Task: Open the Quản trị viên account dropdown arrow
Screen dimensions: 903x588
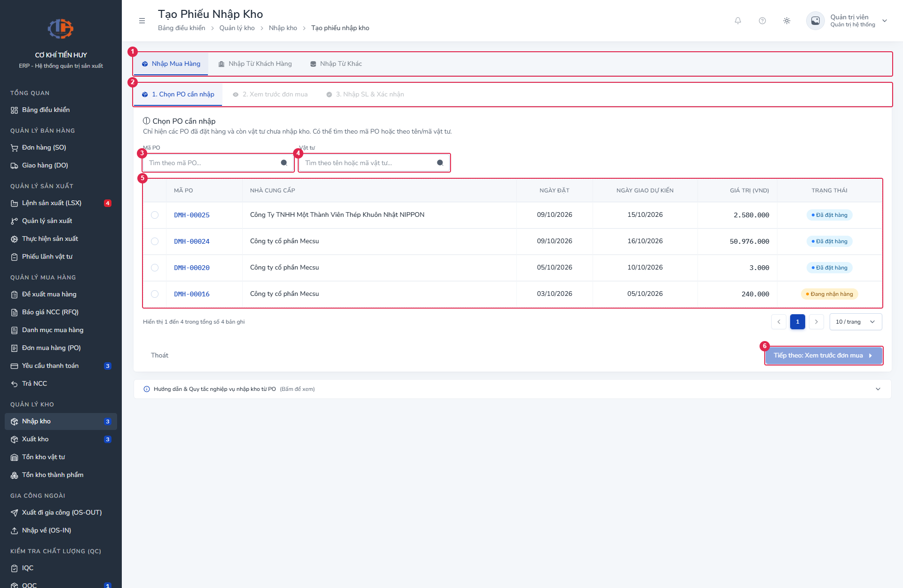Action: [885, 21]
